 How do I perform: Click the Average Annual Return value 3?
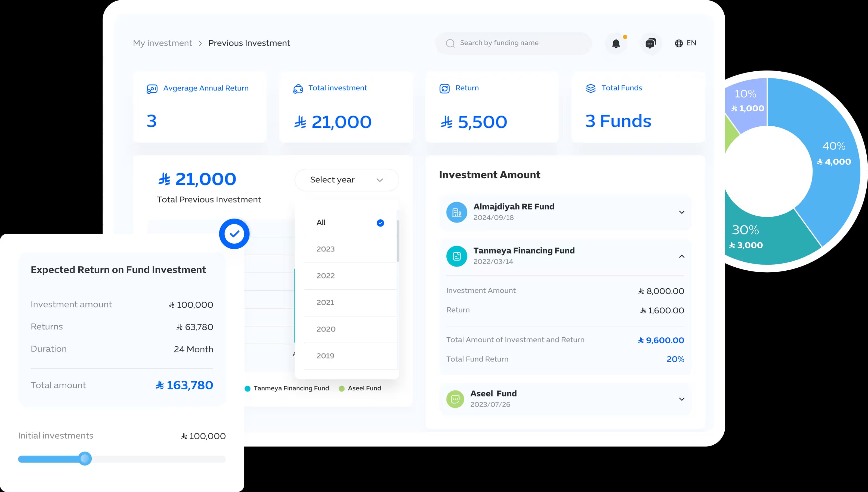(x=152, y=121)
